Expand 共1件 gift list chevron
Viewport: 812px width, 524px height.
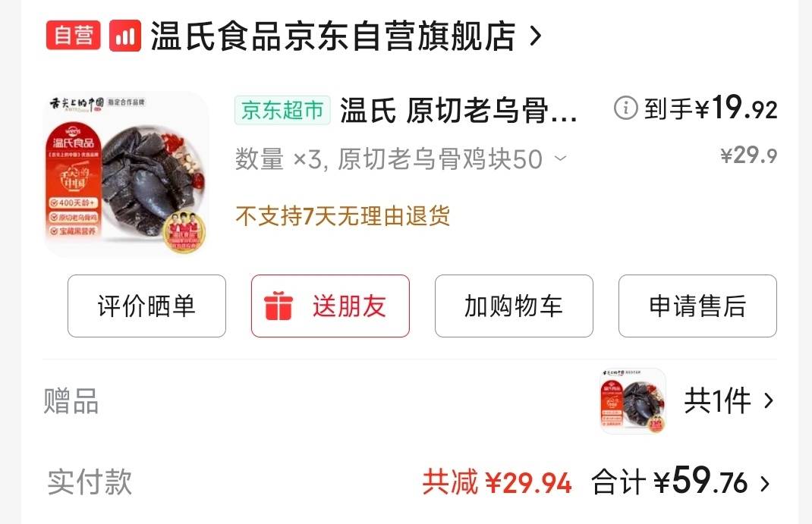point(769,400)
